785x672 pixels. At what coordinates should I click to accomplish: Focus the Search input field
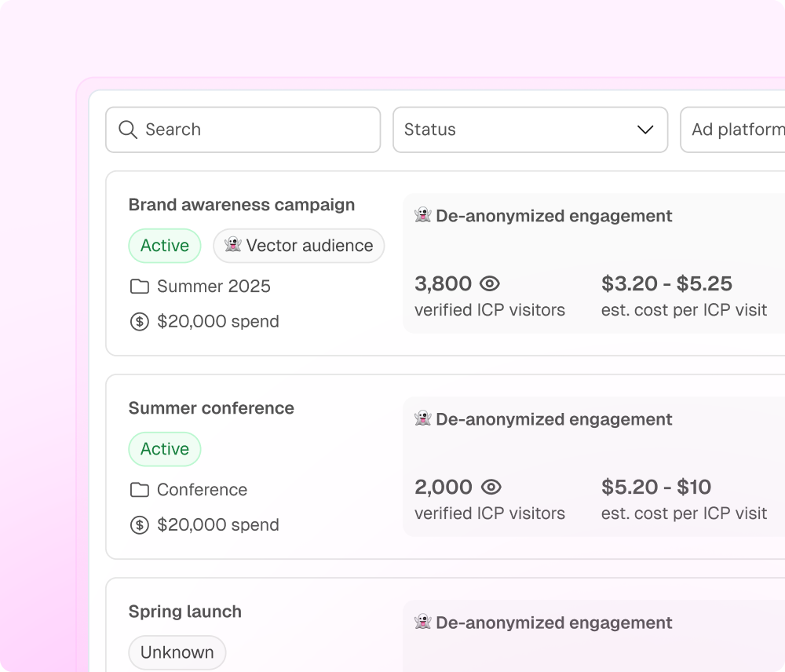click(243, 130)
